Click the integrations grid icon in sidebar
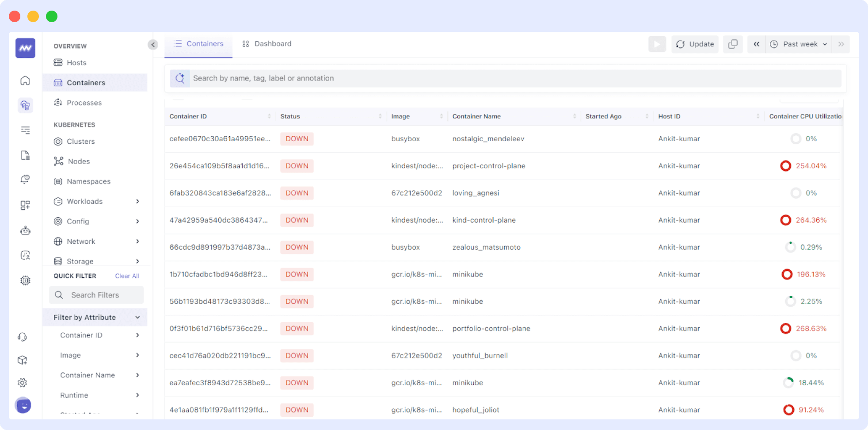Screen dimensions: 868x430 (x=25, y=205)
